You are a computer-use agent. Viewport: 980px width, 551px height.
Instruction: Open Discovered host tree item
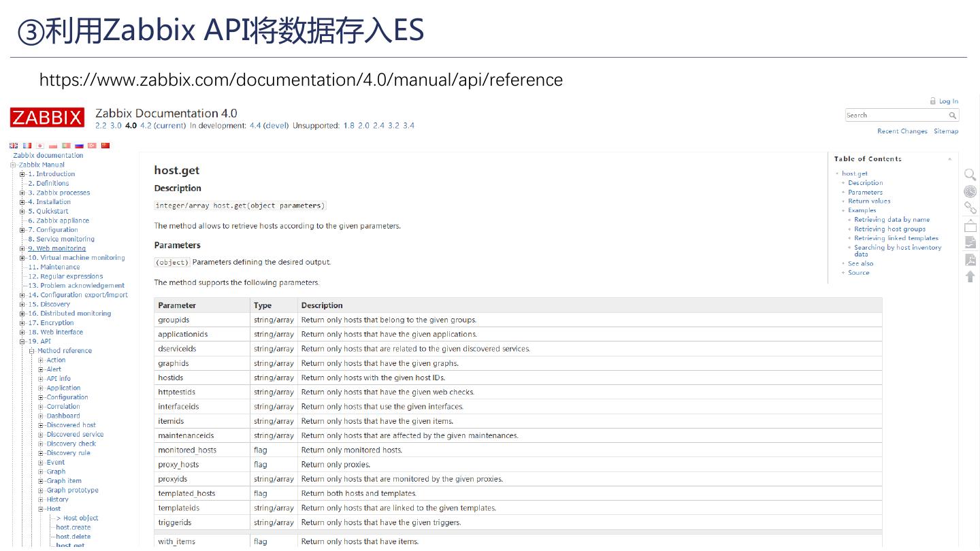click(71, 425)
